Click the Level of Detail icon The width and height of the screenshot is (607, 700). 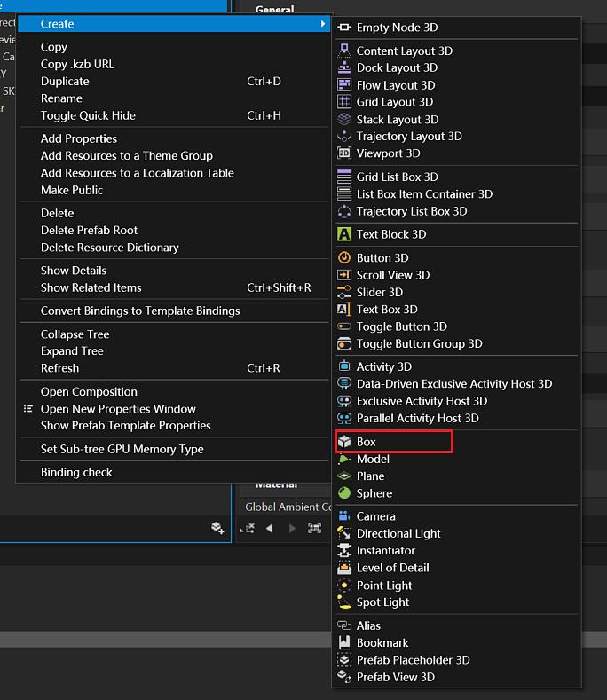(x=344, y=568)
